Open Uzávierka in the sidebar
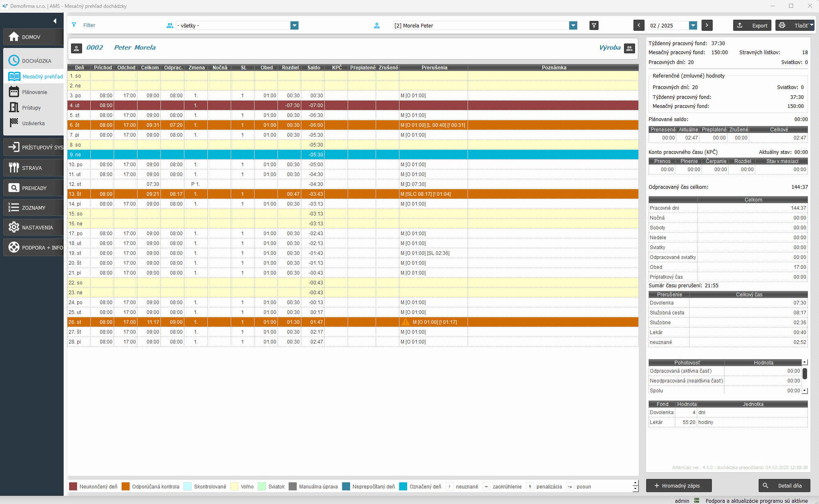The image size is (819, 504). pyautogui.click(x=33, y=123)
